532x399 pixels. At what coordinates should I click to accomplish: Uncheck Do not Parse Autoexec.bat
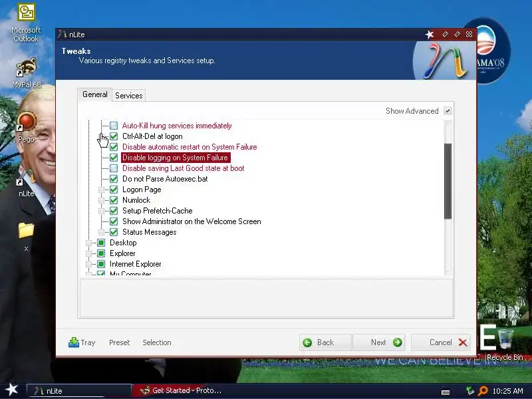click(x=114, y=179)
